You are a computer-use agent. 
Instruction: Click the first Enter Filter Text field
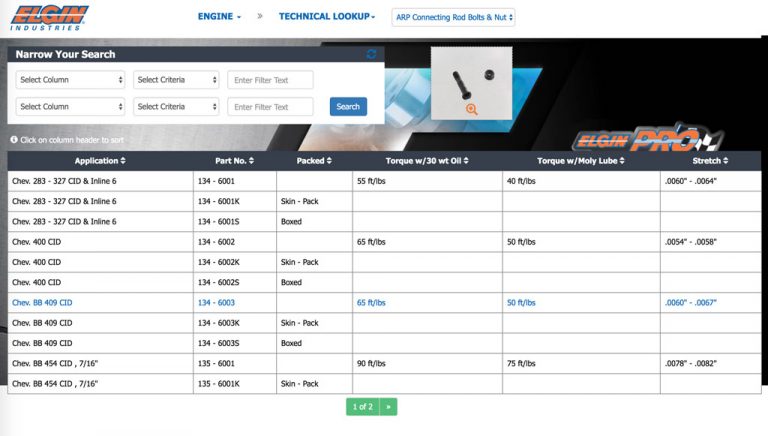(270, 80)
